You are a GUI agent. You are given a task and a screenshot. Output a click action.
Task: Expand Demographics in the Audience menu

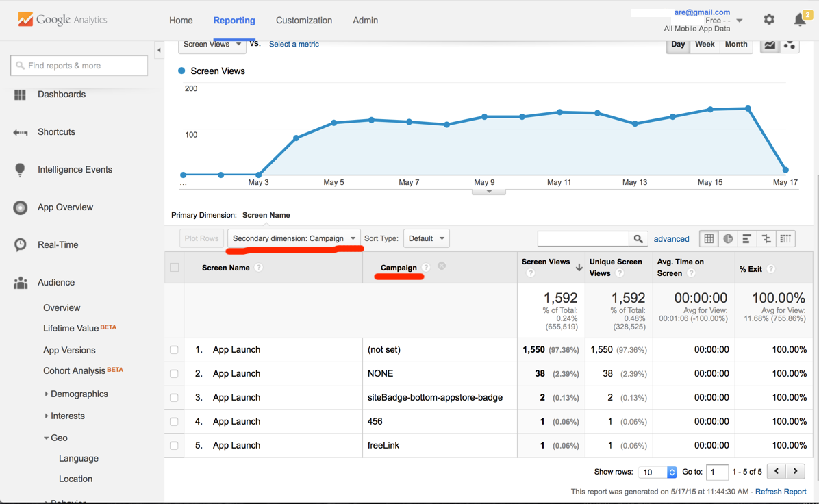click(79, 394)
